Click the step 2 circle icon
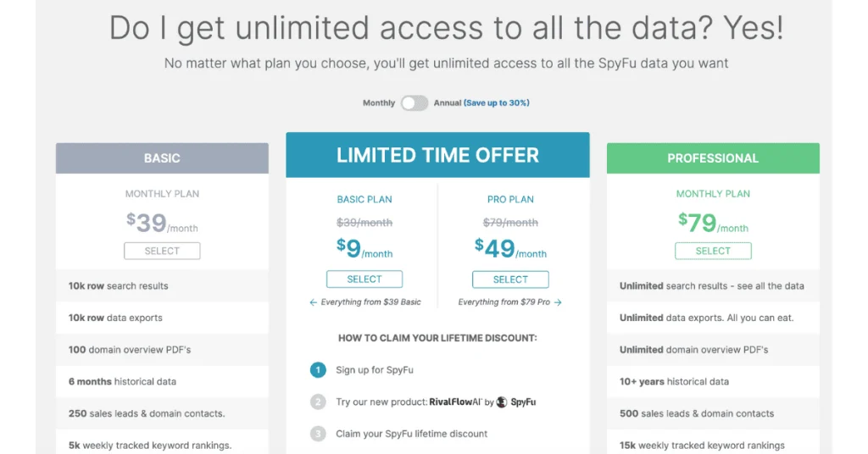 coord(318,402)
